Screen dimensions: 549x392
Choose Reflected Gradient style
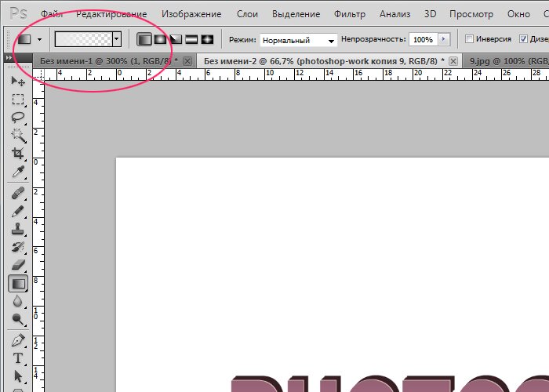click(x=191, y=39)
